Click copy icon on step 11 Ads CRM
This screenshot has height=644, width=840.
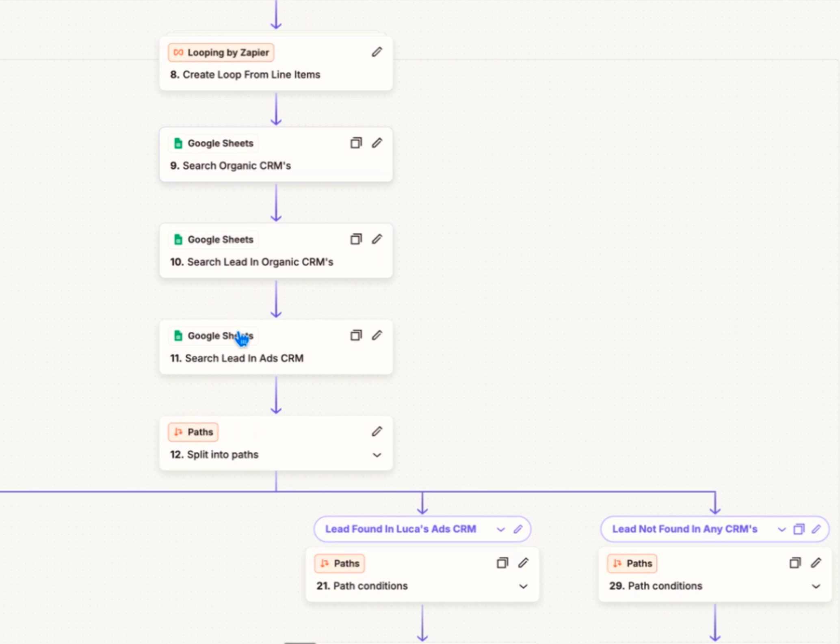pyautogui.click(x=356, y=335)
